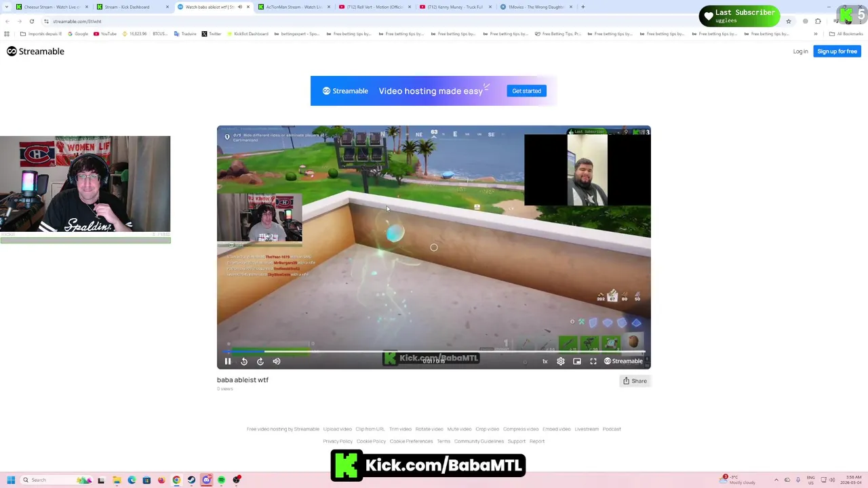This screenshot has height=488, width=868.
Task: Open the All Bookmarks folder
Action: [846, 34]
